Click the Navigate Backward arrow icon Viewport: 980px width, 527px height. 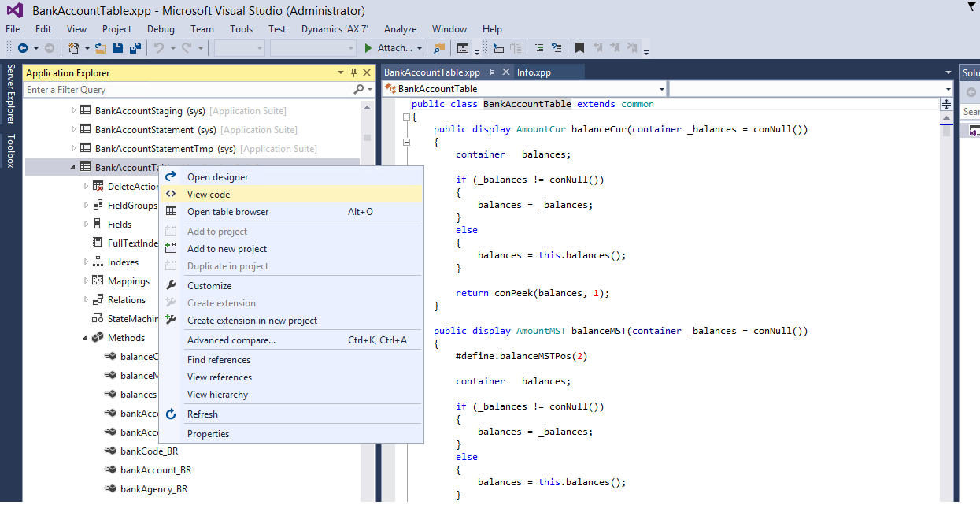pyautogui.click(x=23, y=48)
